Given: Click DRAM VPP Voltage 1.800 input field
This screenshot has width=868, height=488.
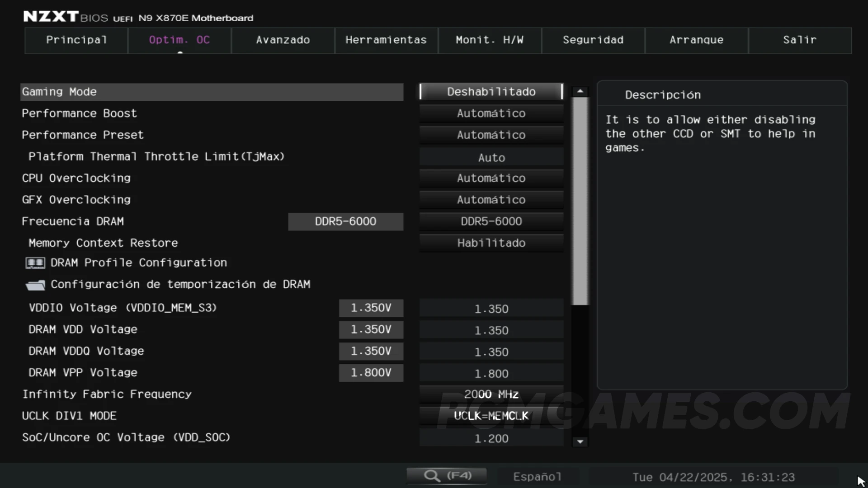Looking at the screenshot, I should tap(491, 374).
